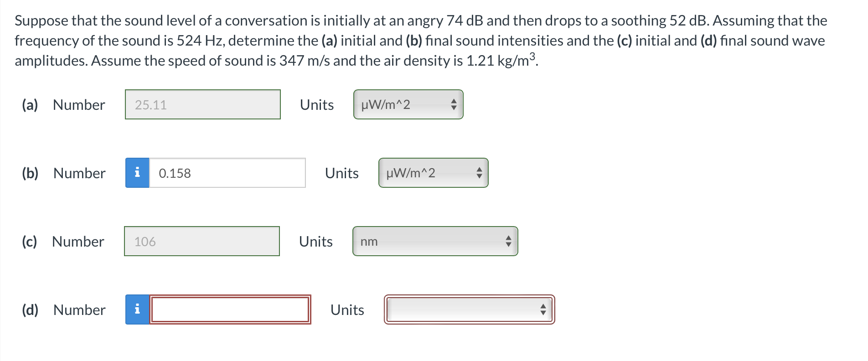Click the Units label next to part (a)

click(316, 105)
